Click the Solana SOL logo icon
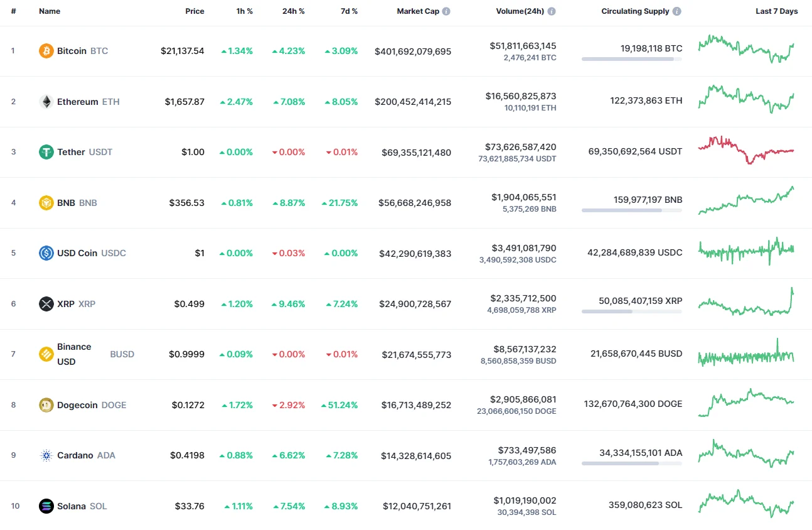 click(46, 506)
